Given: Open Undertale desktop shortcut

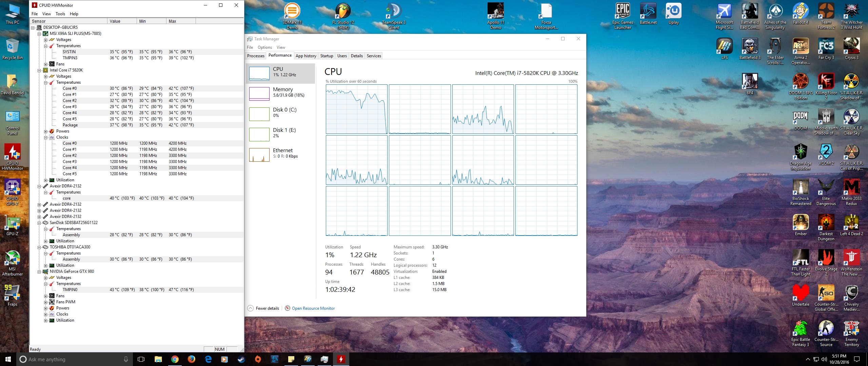Looking at the screenshot, I should [x=801, y=296].
